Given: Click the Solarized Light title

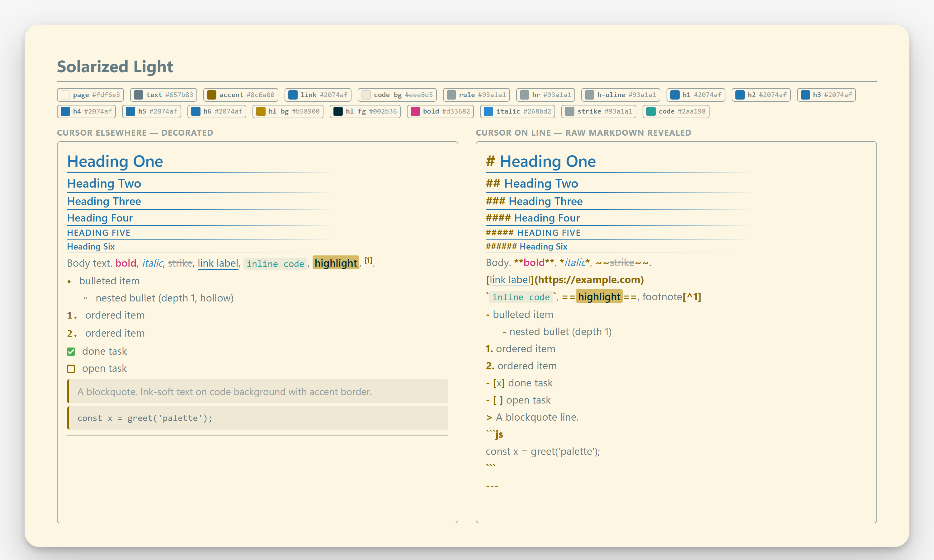Looking at the screenshot, I should pos(115,66).
